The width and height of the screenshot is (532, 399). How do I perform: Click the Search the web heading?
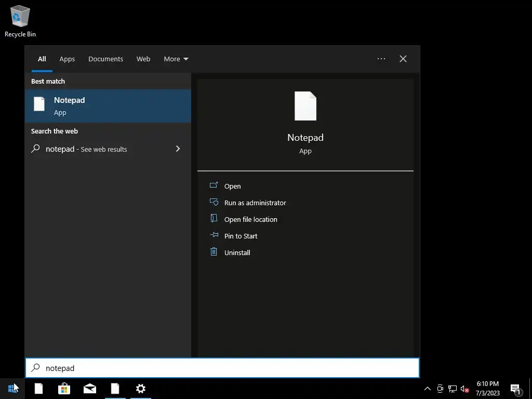tap(54, 131)
